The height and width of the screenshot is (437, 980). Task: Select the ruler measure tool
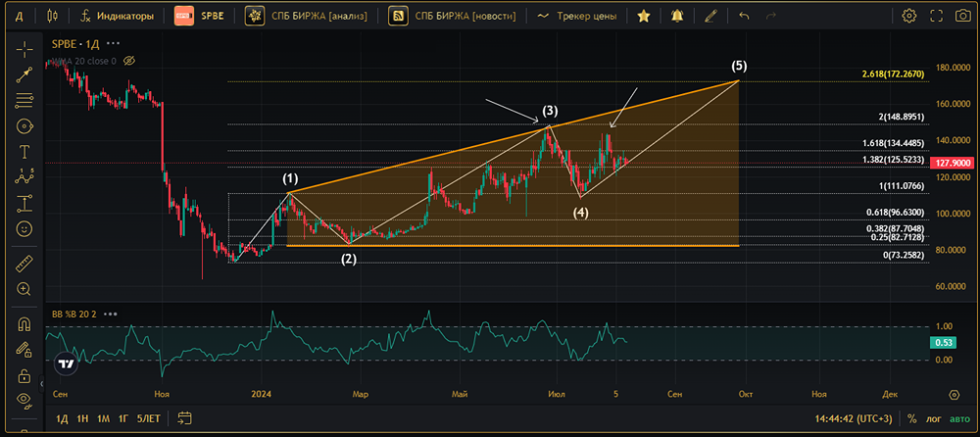24,265
